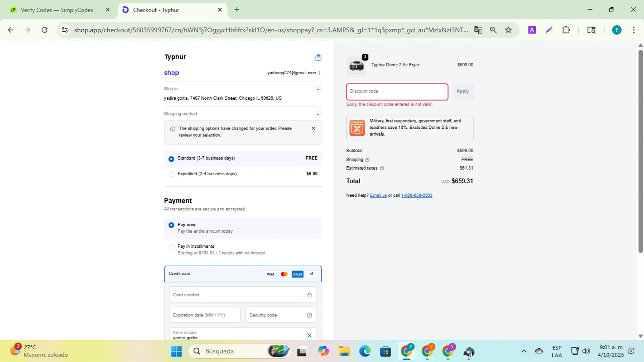Click the taskbar Búsqueda search box

click(240, 351)
